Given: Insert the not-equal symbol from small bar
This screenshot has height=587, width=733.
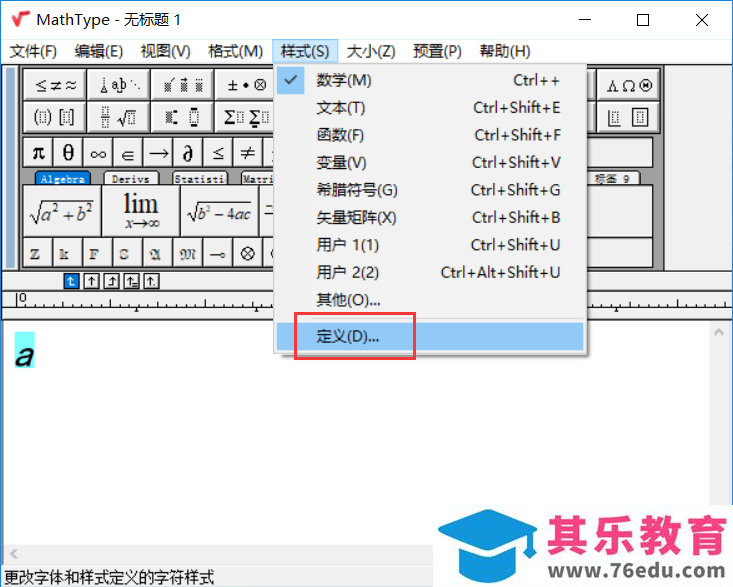Looking at the screenshot, I should 248,152.
